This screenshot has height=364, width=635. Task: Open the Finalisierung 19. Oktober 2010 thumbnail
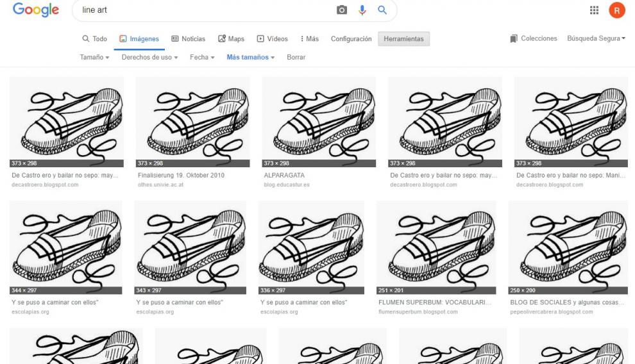point(193,122)
